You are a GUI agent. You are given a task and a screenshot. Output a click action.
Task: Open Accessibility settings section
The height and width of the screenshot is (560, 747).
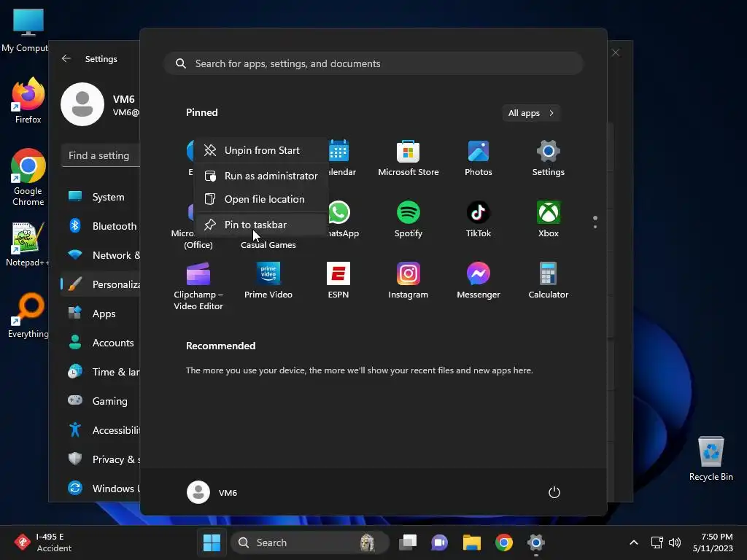(x=101, y=430)
